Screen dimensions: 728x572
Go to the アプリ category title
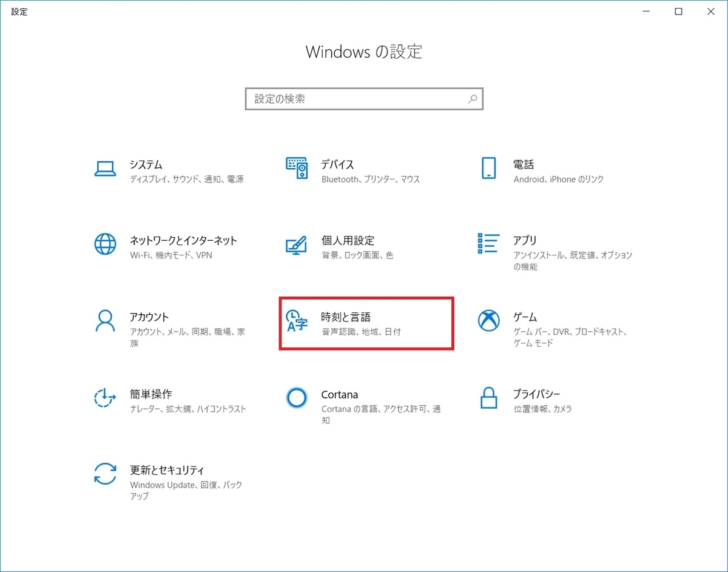coord(525,241)
